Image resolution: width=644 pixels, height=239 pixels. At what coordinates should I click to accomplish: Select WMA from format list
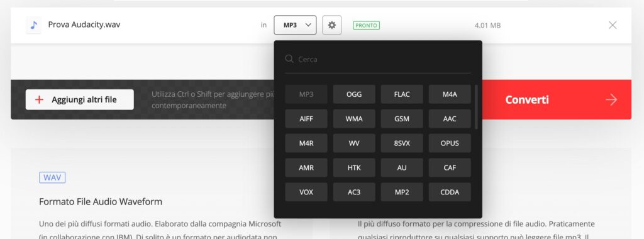[x=354, y=119]
